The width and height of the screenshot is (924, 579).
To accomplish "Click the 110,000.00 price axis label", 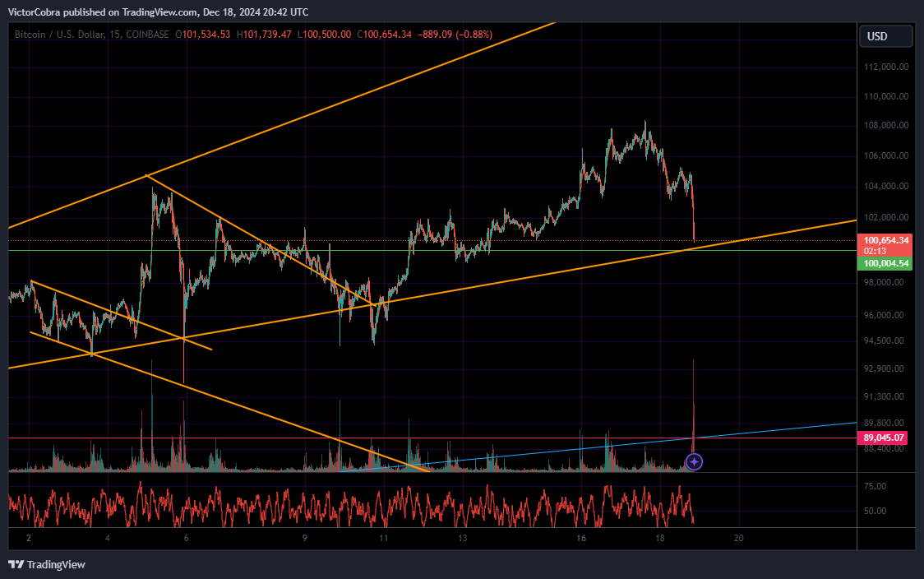I will pyautogui.click(x=885, y=96).
